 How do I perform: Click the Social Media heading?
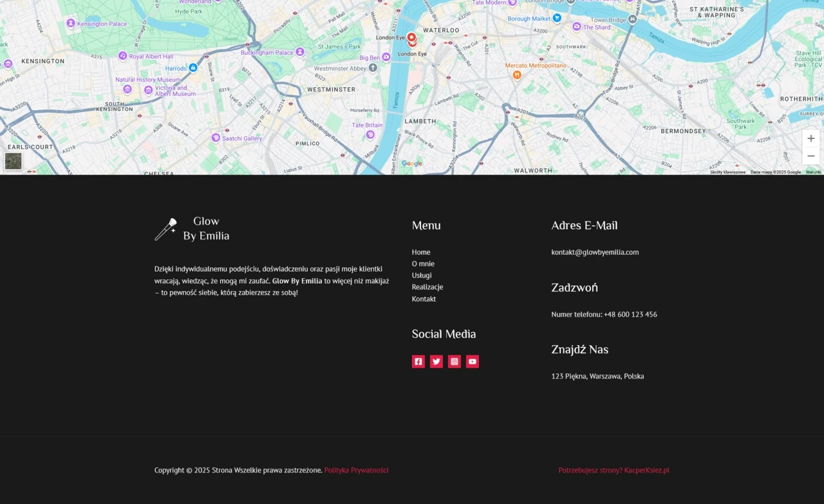(444, 334)
